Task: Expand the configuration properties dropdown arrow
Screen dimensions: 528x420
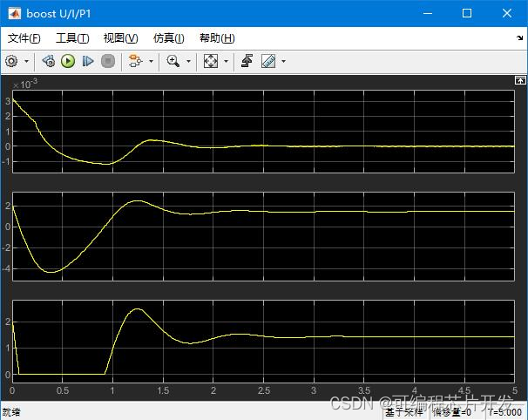Action: click(27, 61)
